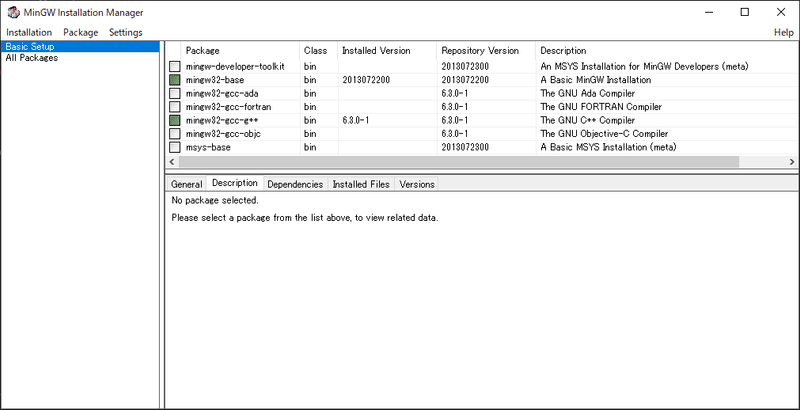Mark mingw32-gcc-fortran package checkbox

175,107
